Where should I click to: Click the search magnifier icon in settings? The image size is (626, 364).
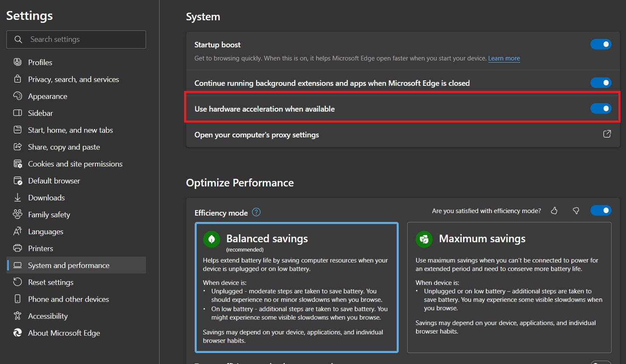tap(18, 39)
